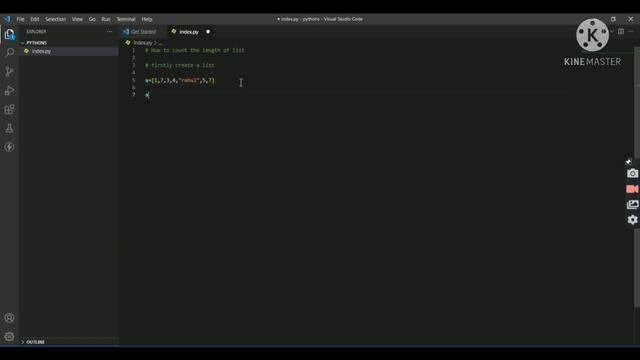This screenshot has height=360, width=640.
Task: Open the editor more actions ellipsis
Action: pos(631,31)
